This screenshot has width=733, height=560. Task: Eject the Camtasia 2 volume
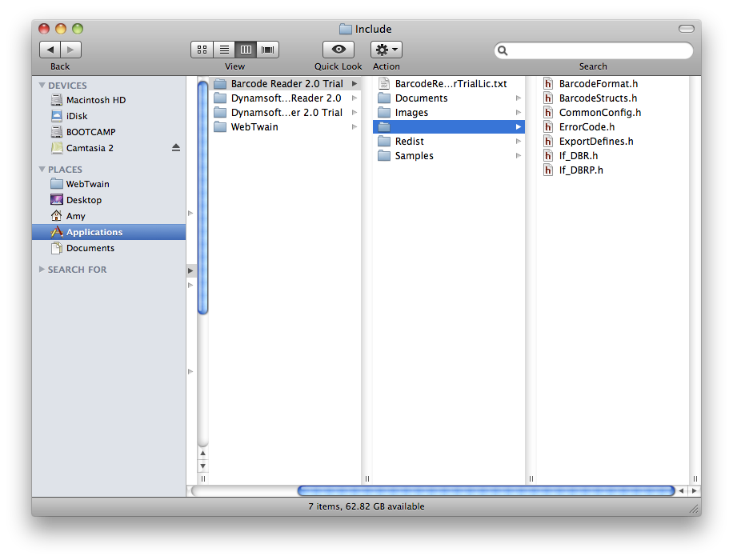[x=176, y=148]
